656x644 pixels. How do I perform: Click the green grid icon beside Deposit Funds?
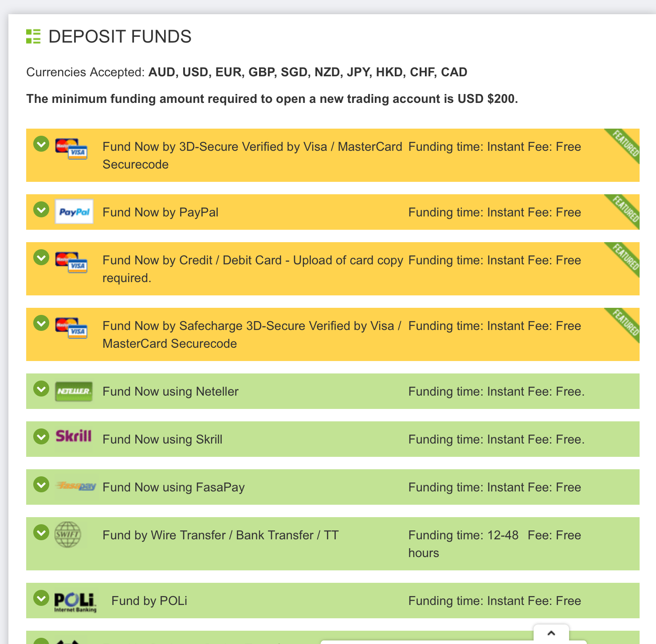pos(33,36)
